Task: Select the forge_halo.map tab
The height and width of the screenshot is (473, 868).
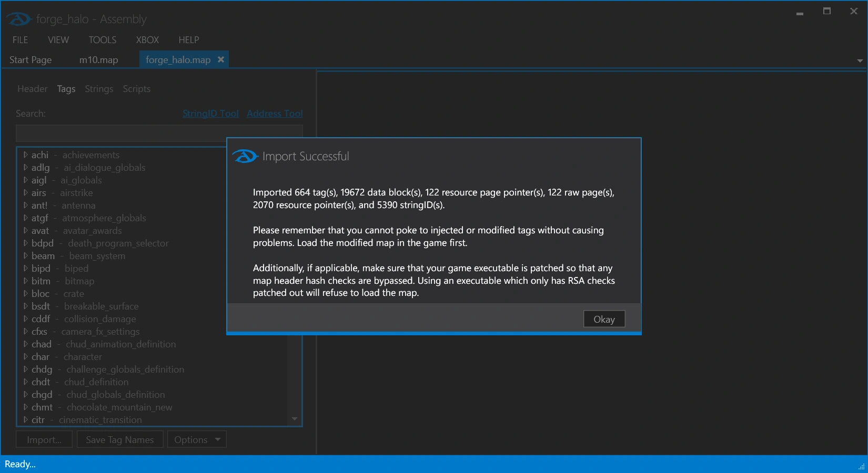Action: (x=178, y=60)
